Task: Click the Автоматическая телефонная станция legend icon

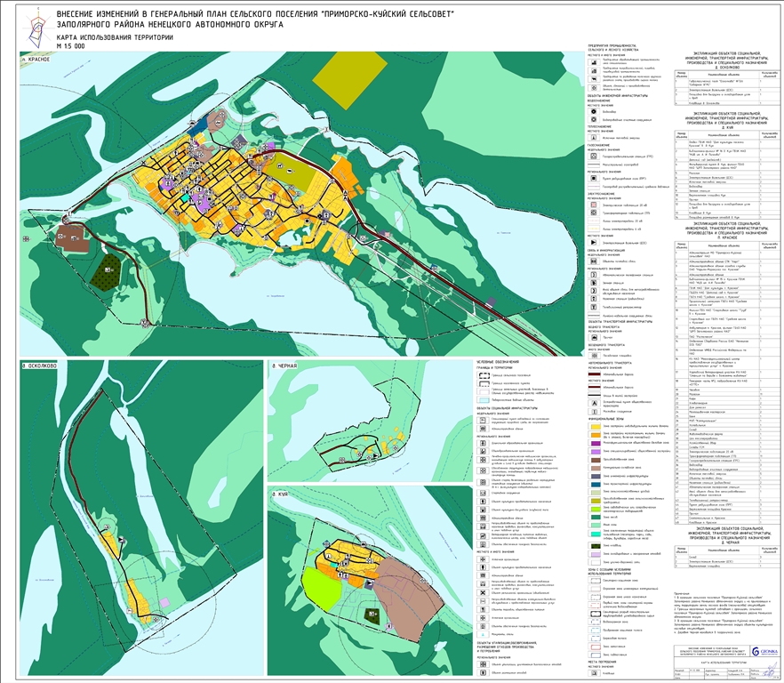Action: tap(594, 275)
